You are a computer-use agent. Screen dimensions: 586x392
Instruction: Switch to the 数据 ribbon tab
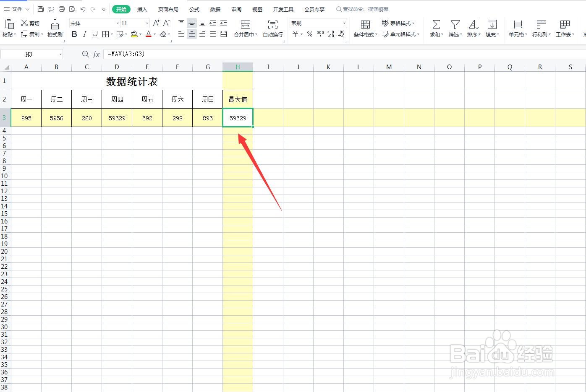pos(215,9)
